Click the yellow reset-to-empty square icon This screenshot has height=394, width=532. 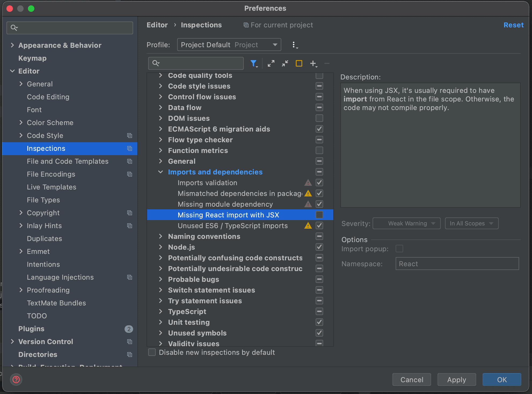pos(299,63)
